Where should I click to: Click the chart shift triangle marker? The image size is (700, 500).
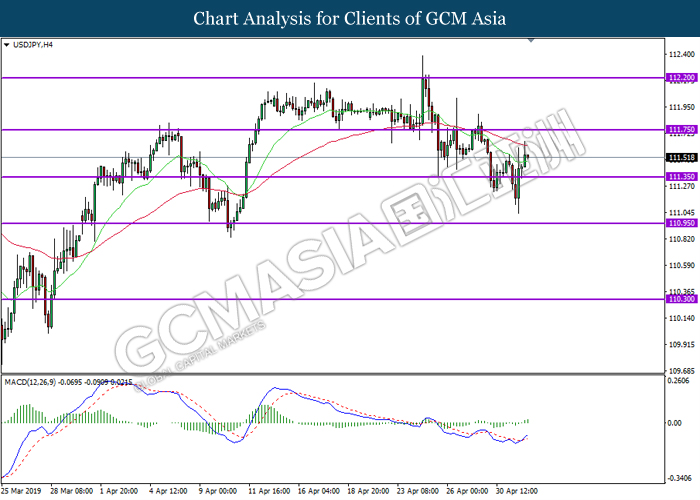coord(531,40)
